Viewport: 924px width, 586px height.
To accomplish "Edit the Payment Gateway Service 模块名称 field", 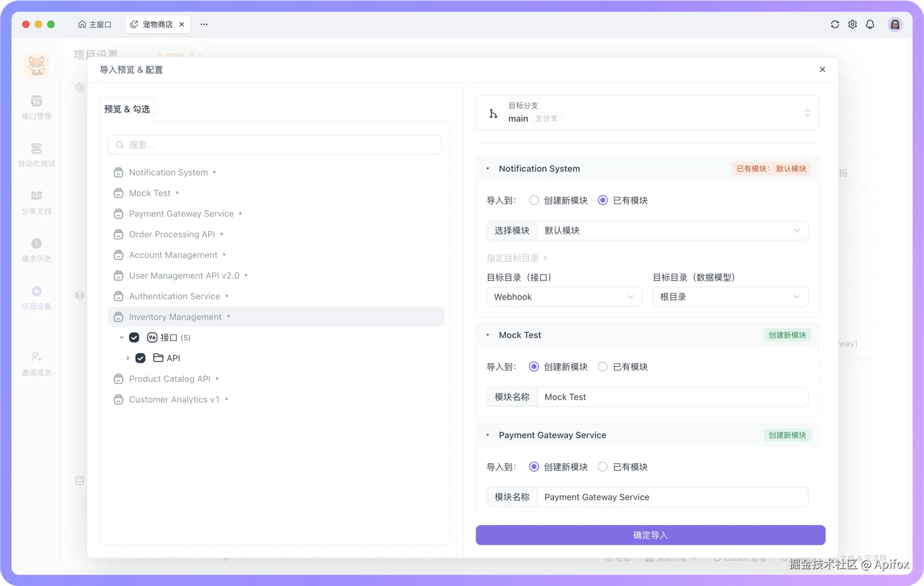I will pos(672,497).
